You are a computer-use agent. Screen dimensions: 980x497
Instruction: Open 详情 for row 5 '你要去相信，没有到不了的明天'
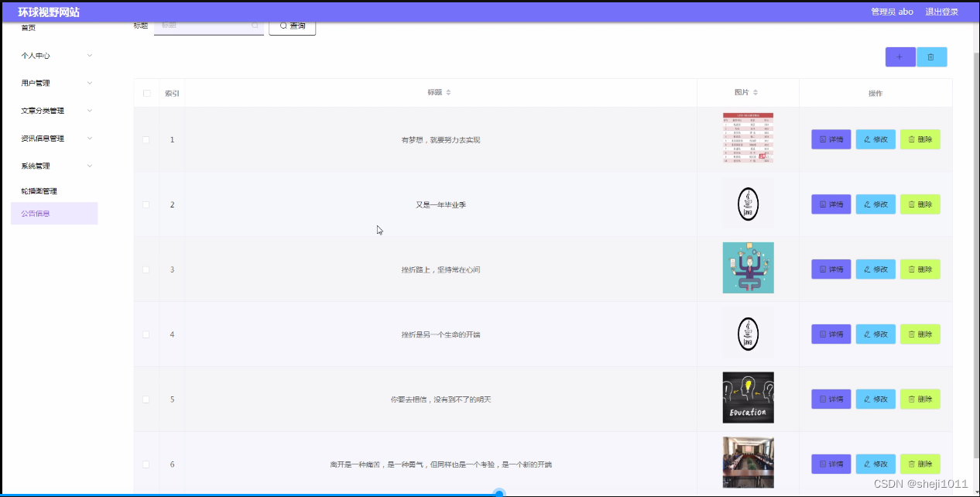(x=831, y=399)
